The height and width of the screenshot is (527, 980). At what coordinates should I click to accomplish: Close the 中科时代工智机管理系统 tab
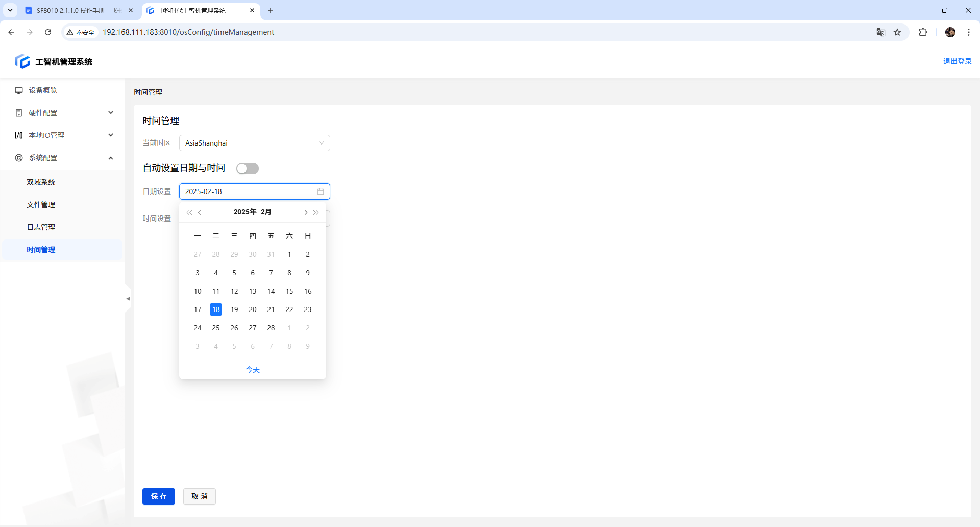(252, 10)
